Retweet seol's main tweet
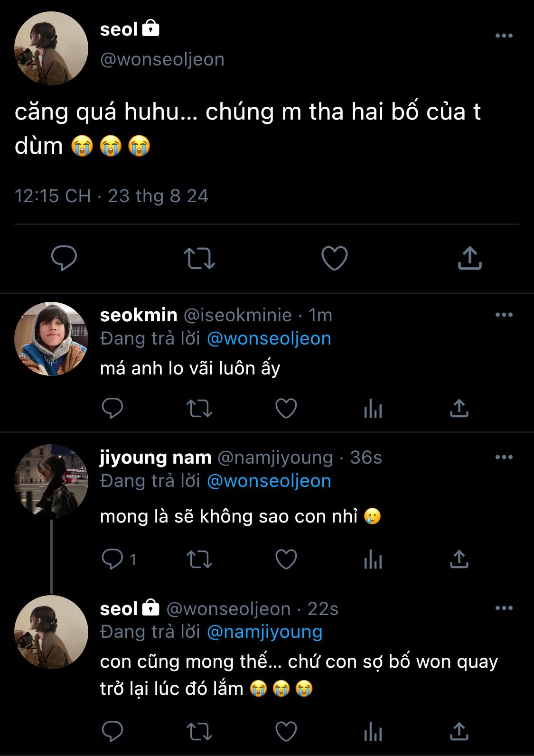The width and height of the screenshot is (534, 756). point(199,258)
